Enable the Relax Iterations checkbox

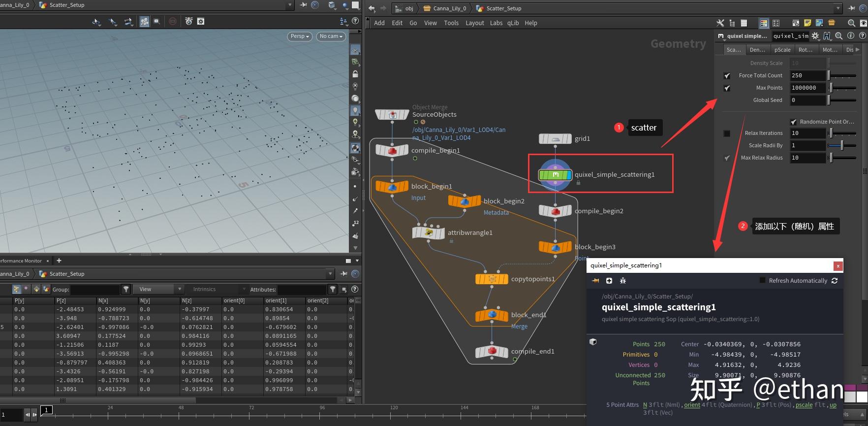click(x=727, y=133)
